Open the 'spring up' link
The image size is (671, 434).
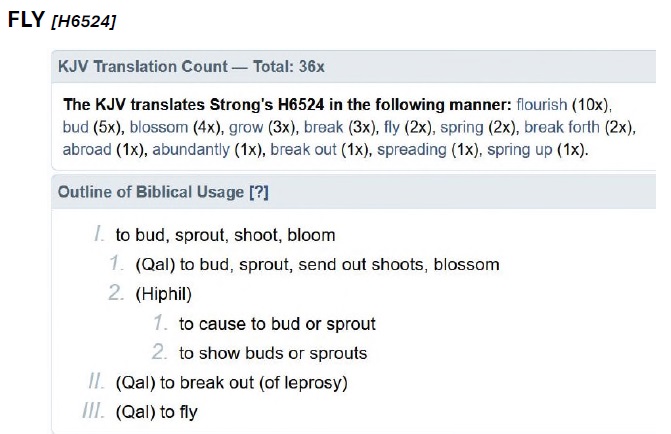(x=520, y=149)
